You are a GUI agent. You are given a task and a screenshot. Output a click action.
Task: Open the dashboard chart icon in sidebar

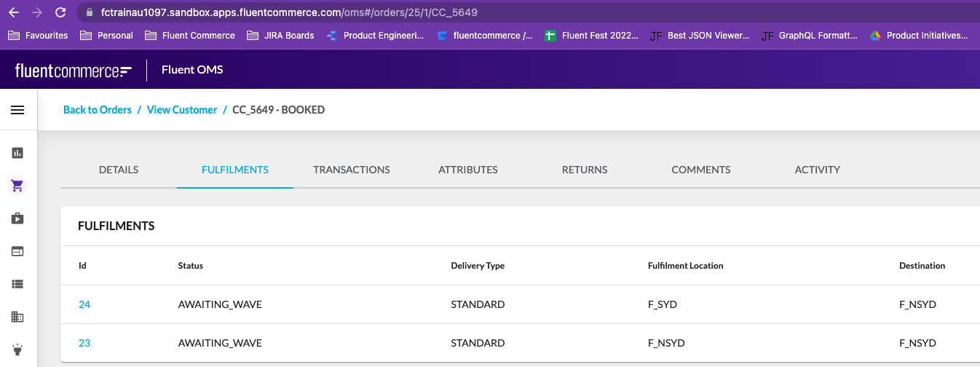(x=17, y=153)
